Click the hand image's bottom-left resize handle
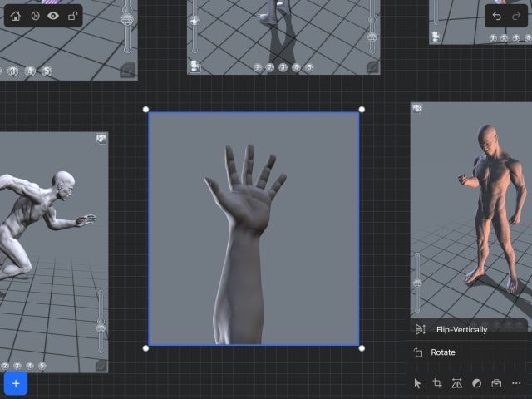 coord(146,348)
